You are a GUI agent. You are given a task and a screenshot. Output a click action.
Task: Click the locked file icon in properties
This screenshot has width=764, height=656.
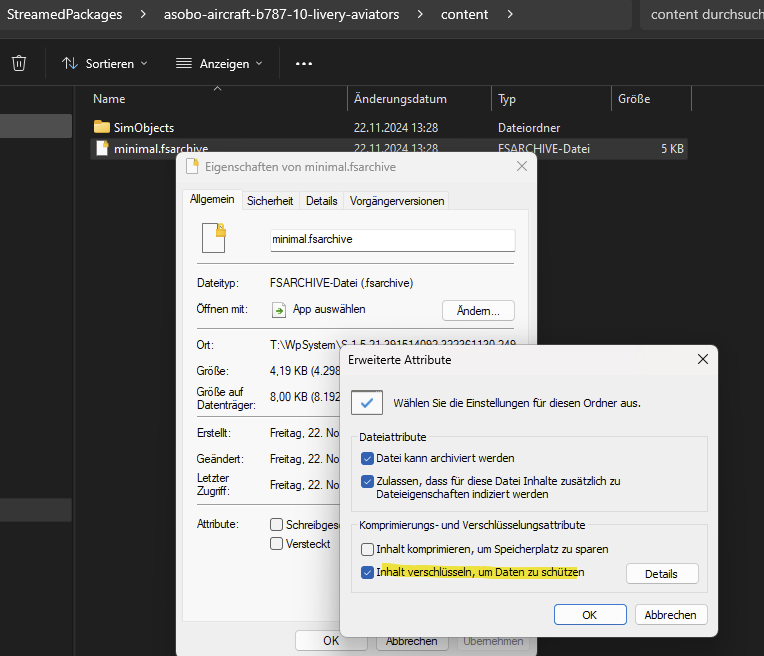(214, 238)
